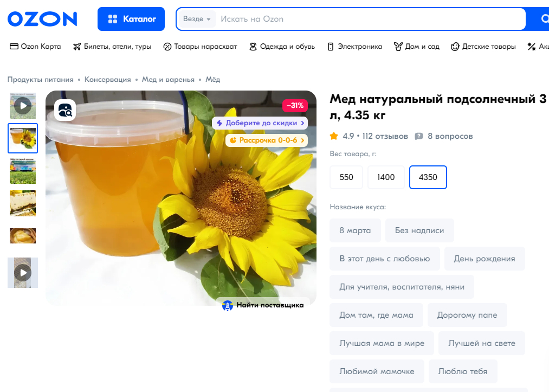Click the OZON logo
549x392 pixels.
tap(42, 19)
